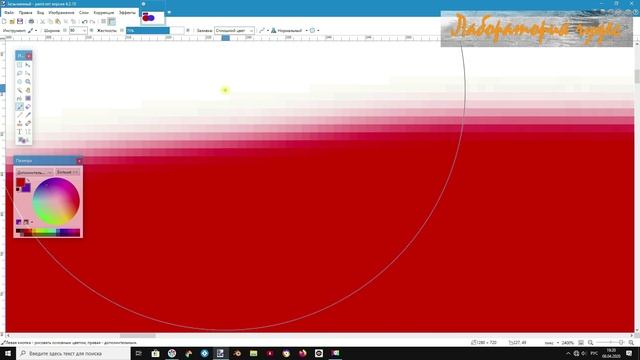Viewport: 640px width, 360px height.
Task: Select the Eraser tool
Action: pyautogui.click(x=28, y=107)
